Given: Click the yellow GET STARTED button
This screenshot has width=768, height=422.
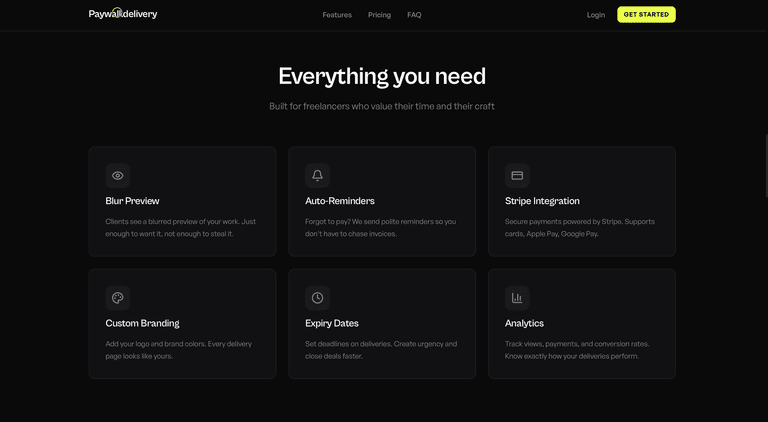Looking at the screenshot, I should point(646,15).
